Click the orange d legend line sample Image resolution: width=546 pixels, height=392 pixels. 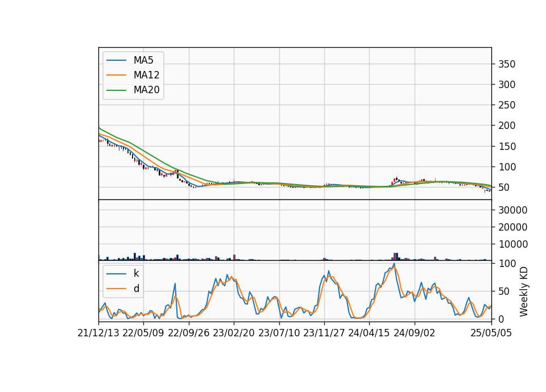point(116,289)
